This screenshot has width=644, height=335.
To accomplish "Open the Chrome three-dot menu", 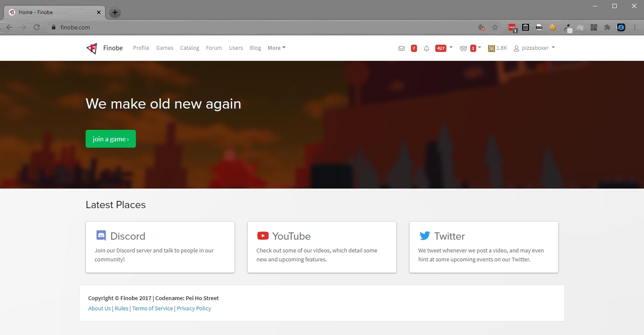I will pos(635,27).
